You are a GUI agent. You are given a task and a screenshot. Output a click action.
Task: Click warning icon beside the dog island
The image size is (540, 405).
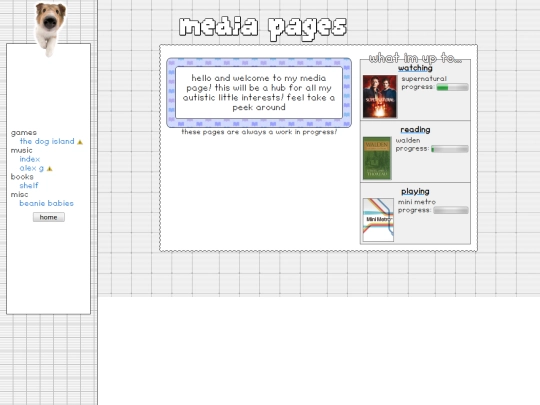(80, 142)
